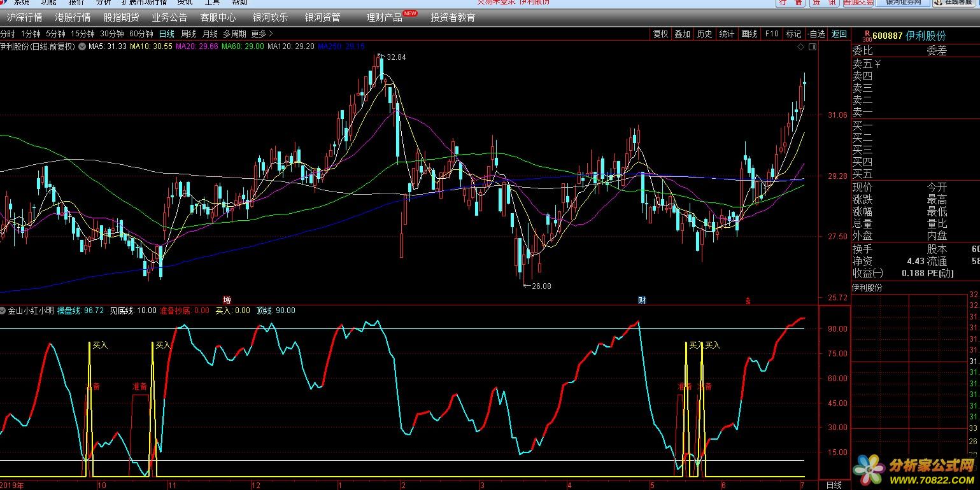The image size is (980, 490).
Task: Click the 资讯 button at top right
Action: click(825, 3)
